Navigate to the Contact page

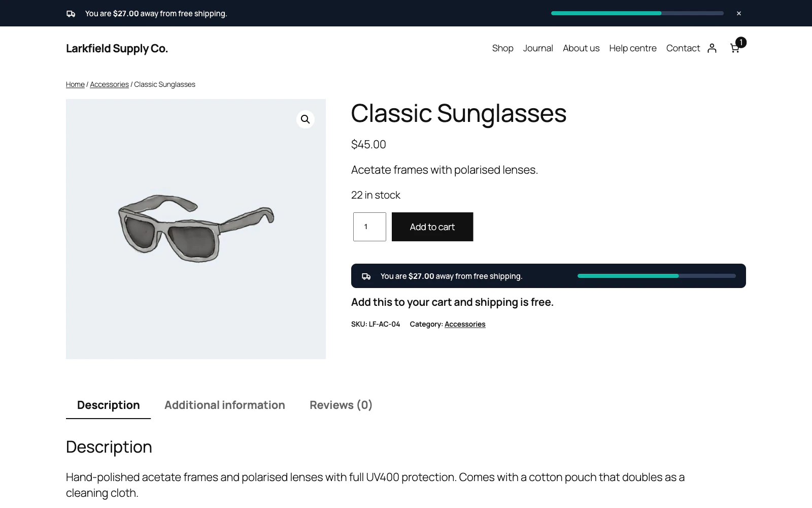pyautogui.click(x=683, y=48)
